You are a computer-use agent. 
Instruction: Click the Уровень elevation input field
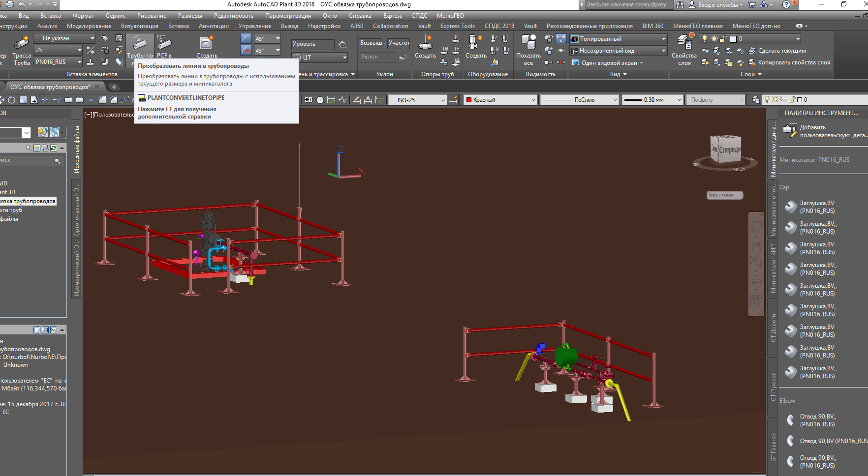coord(312,44)
